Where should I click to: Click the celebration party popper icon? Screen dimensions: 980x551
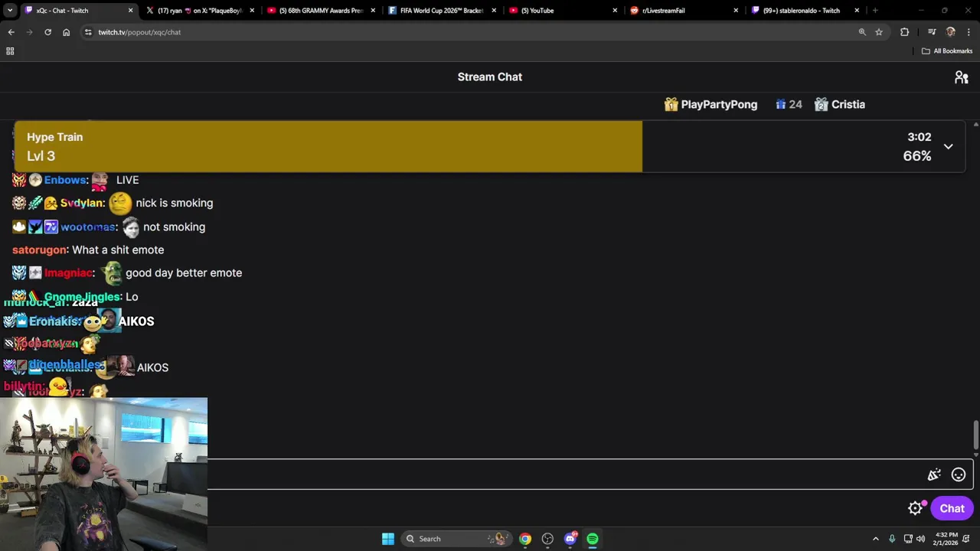point(934,474)
